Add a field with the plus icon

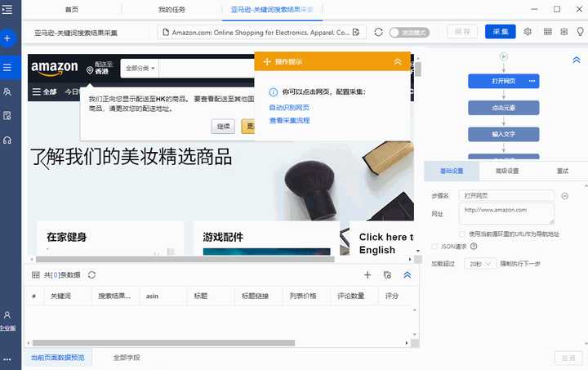pyautogui.click(x=367, y=274)
